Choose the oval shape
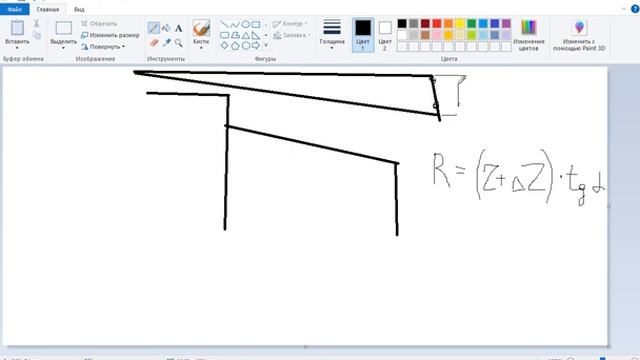The width and height of the screenshot is (640, 360). pos(245,24)
